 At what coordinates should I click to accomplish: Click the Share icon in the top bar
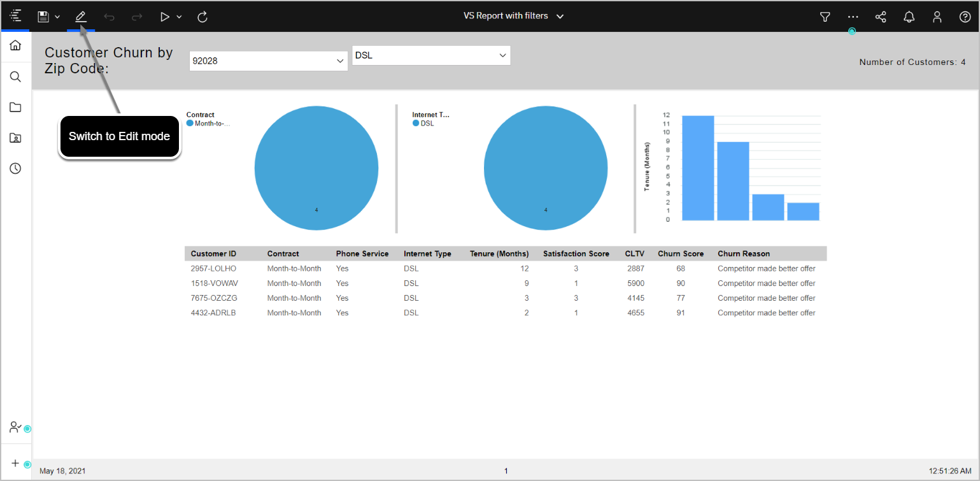(x=881, y=17)
